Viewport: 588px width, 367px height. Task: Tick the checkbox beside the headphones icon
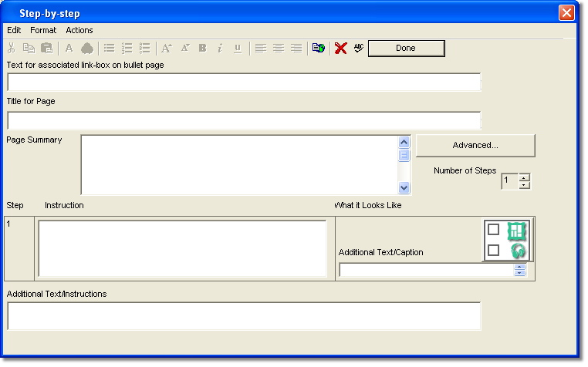(494, 251)
